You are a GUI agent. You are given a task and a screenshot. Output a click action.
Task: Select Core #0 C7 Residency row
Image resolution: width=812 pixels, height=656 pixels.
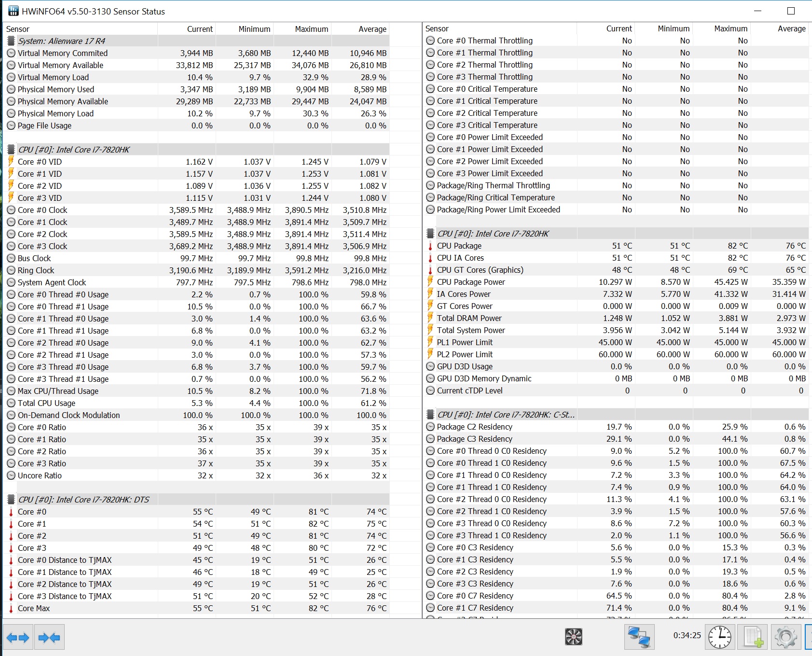coord(616,596)
